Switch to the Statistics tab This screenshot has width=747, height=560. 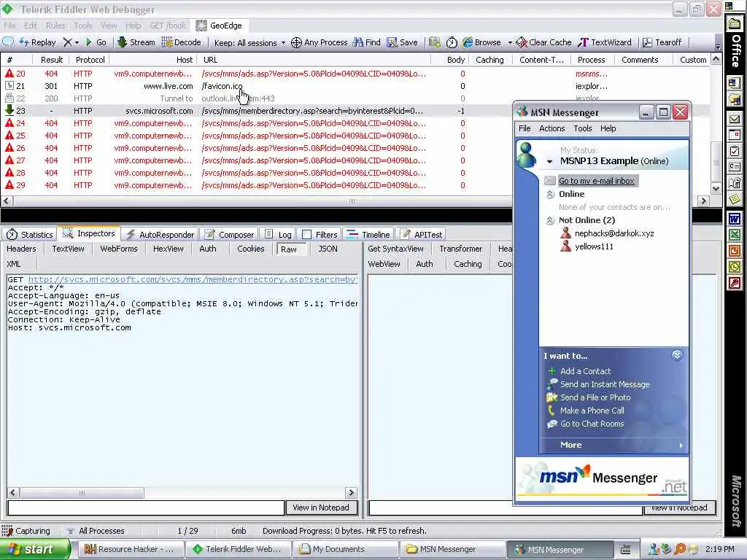(x=29, y=234)
